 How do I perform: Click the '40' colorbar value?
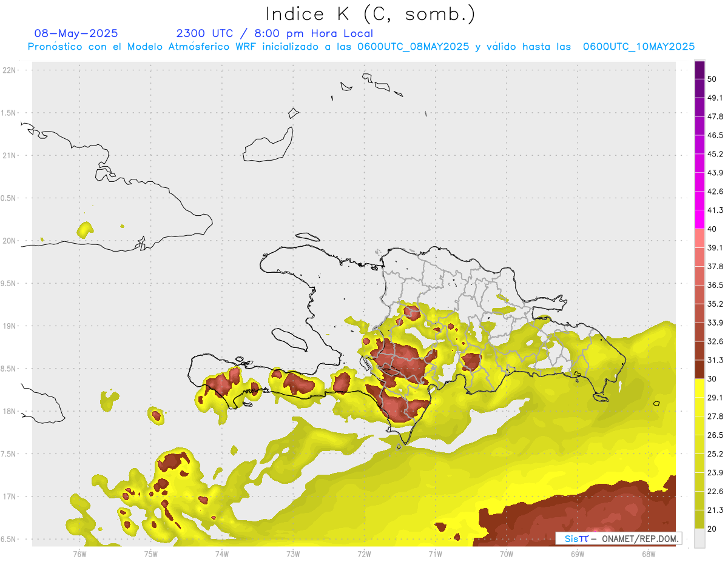point(712,229)
